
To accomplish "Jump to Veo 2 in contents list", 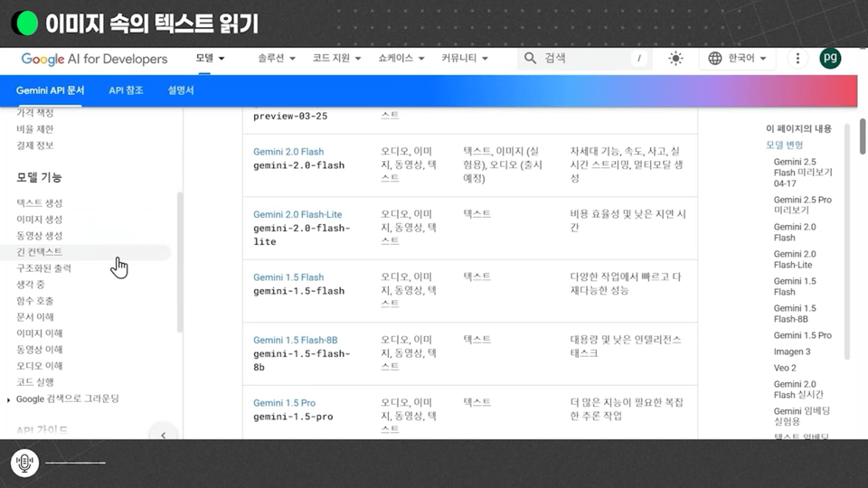I will 785,368.
